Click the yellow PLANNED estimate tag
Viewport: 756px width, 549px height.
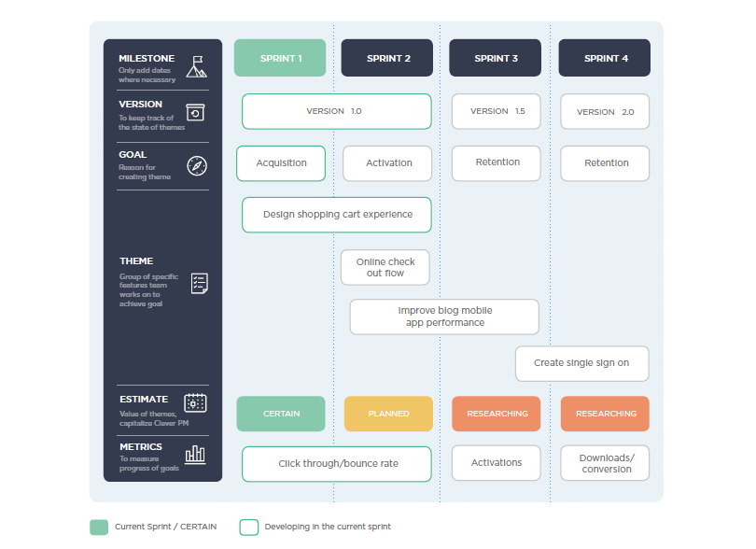(x=388, y=414)
